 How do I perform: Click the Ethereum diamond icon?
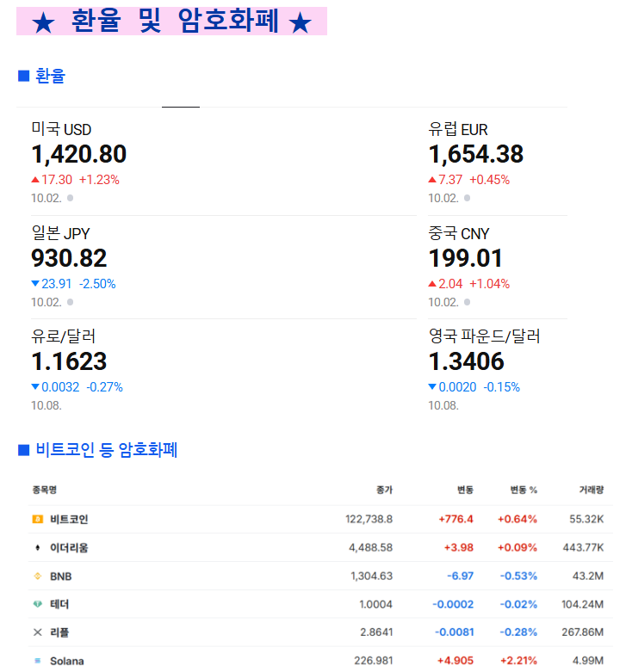click(37, 547)
